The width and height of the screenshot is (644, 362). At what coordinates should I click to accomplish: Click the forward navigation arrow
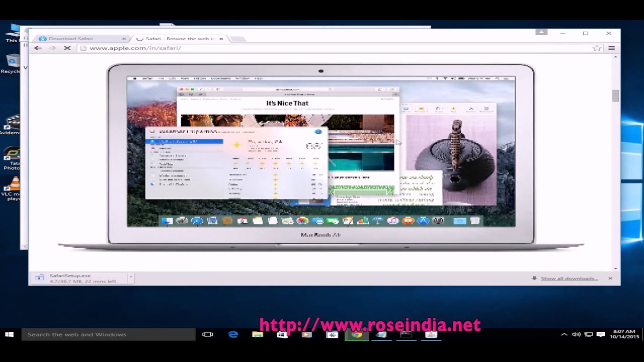(52, 48)
